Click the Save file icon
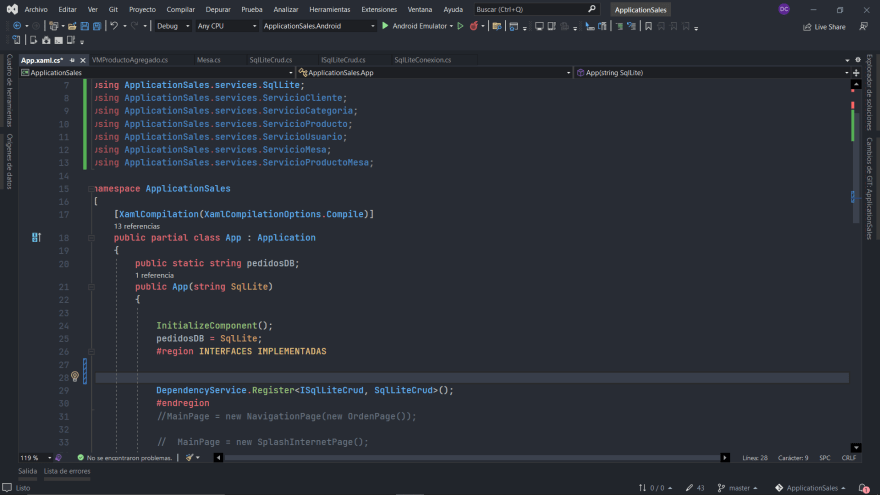Screen dimensions: 880x495 pyautogui.click(x=85, y=26)
